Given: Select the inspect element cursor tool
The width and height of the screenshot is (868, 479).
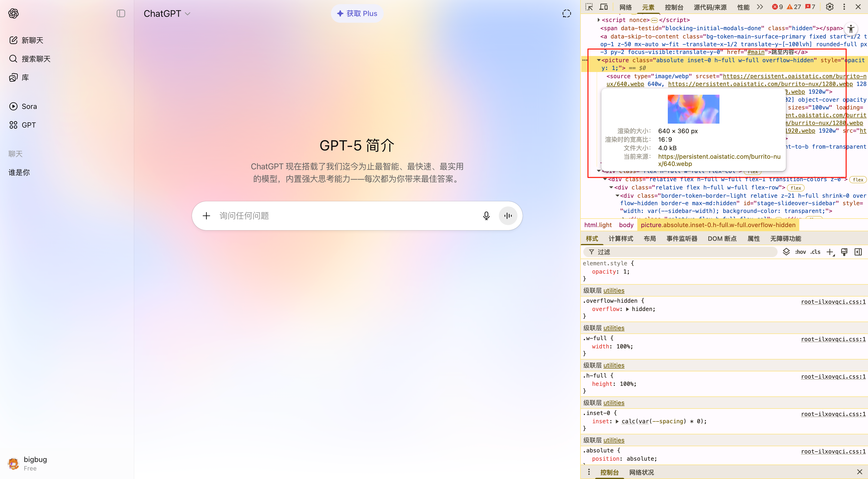Looking at the screenshot, I should 589,7.
